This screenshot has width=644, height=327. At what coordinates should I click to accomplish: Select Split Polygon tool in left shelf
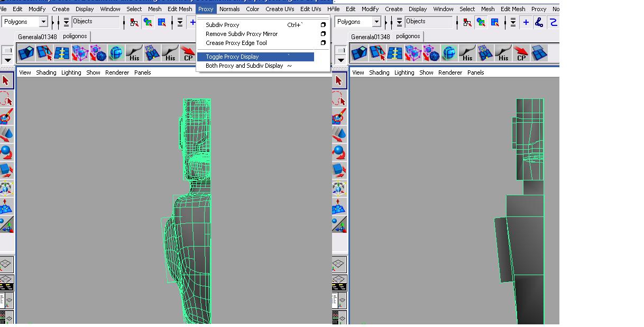pyautogui.click(x=44, y=53)
